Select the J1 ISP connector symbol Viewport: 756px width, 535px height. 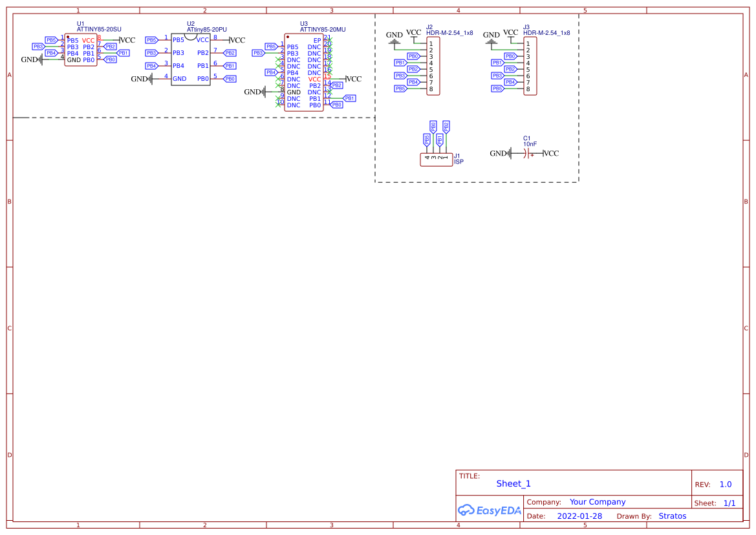click(437, 159)
